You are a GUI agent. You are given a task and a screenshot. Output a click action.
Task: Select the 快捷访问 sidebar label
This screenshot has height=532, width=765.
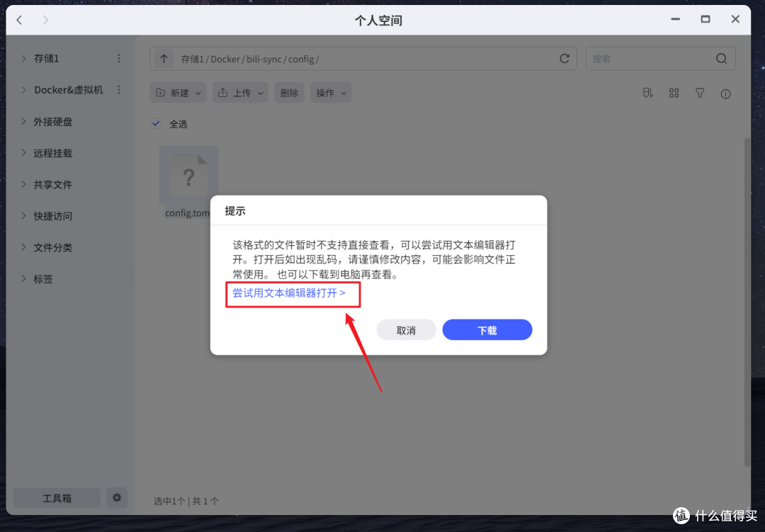52,216
